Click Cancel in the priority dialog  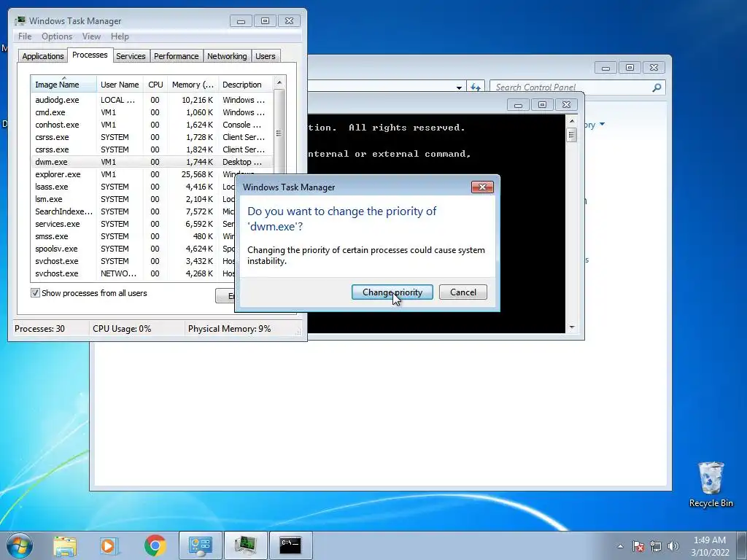pyautogui.click(x=462, y=292)
